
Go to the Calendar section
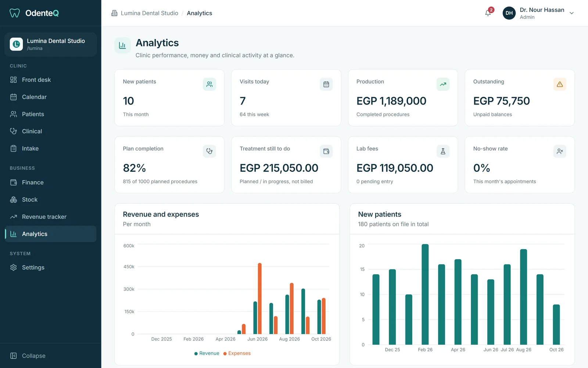51,97
